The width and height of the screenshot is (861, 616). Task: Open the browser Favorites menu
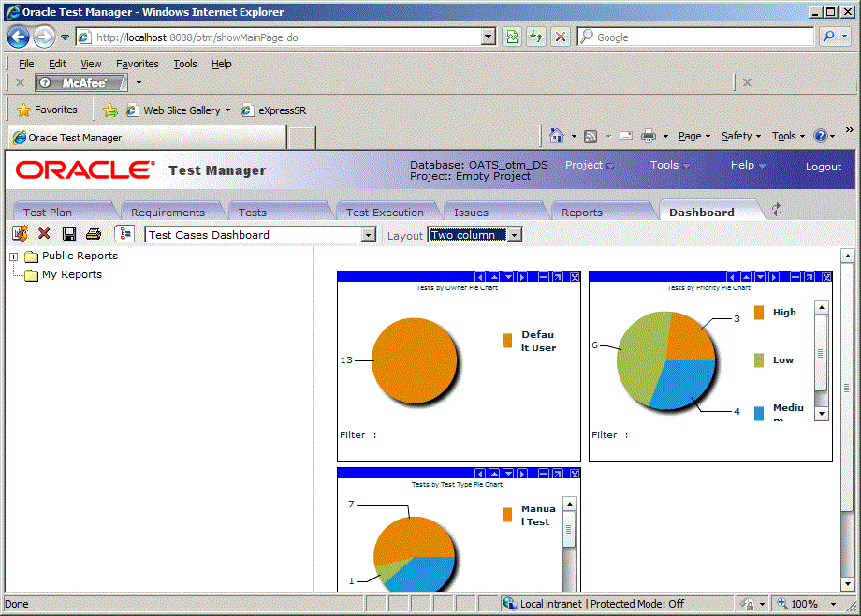[x=138, y=64]
